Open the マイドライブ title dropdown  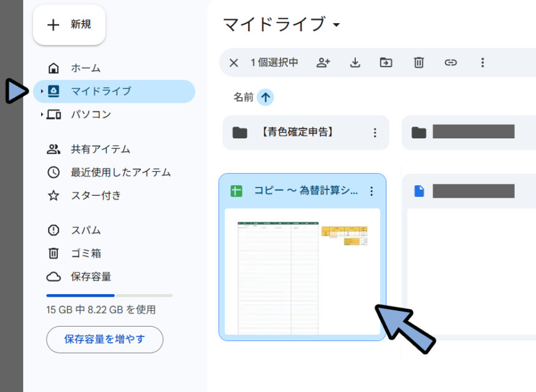(337, 25)
